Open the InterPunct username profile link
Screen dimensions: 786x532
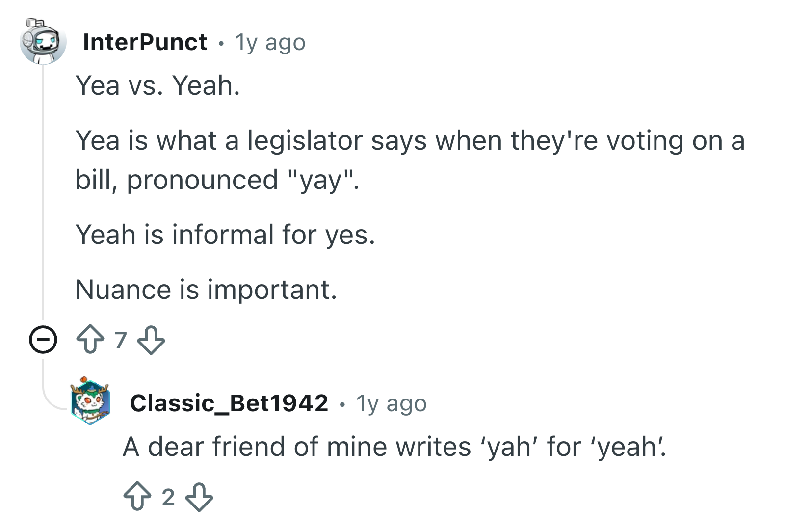(x=145, y=42)
